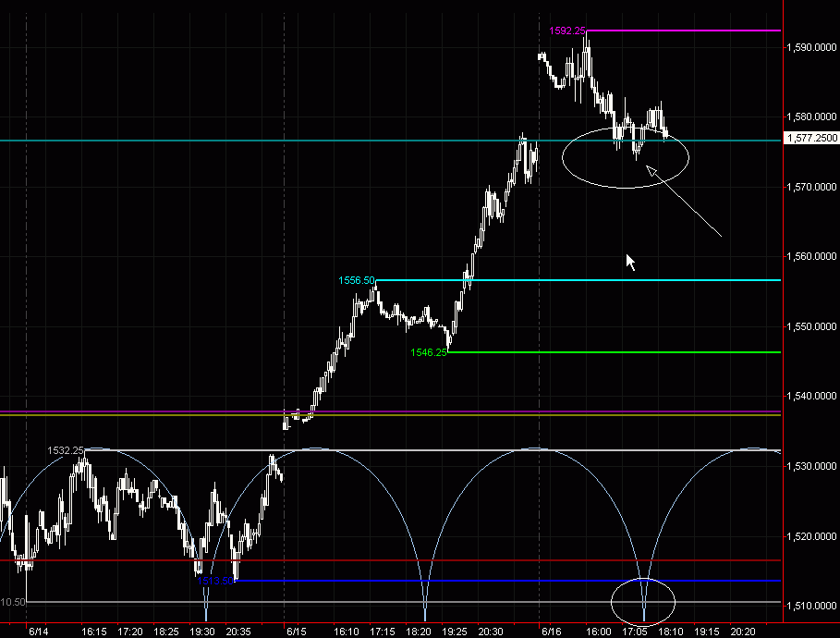Click the 10.50 label at left edge

(x=13, y=602)
